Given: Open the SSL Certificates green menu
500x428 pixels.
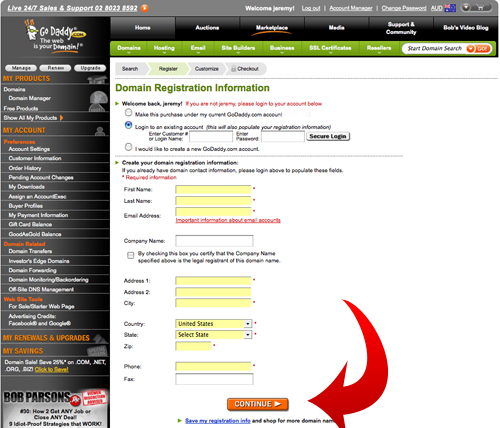Looking at the screenshot, I should click(x=330, y=48).
